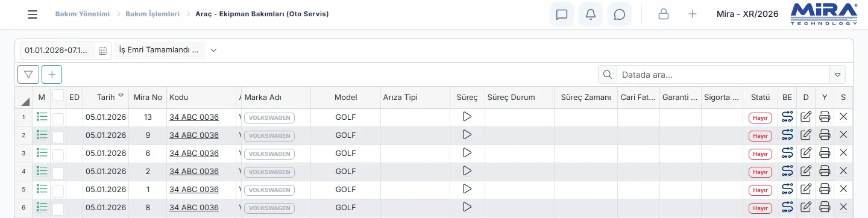Print the record with Mira No 13
Image resolution: width=868 pixels, height=218 pixels.
825,117
